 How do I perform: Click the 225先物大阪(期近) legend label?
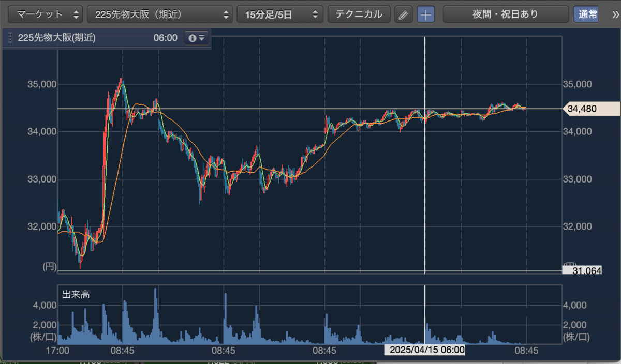click(x=56, y=38)
